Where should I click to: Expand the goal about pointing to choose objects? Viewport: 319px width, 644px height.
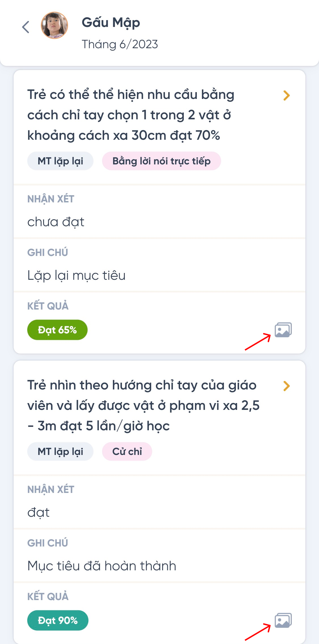pyautogui.click(x=286, y=96)
